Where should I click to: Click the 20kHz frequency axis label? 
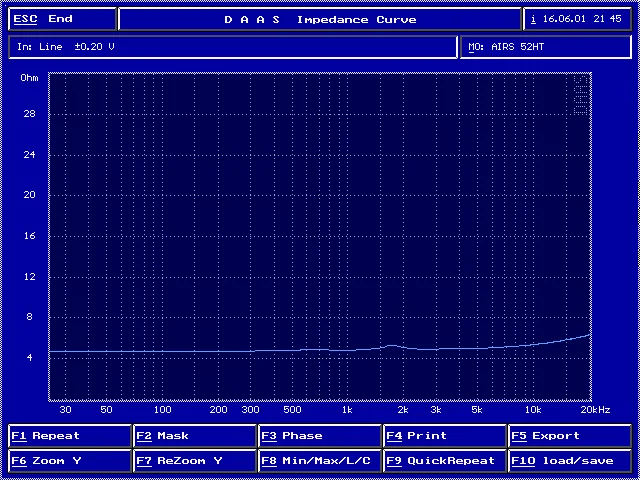[594, 410]
